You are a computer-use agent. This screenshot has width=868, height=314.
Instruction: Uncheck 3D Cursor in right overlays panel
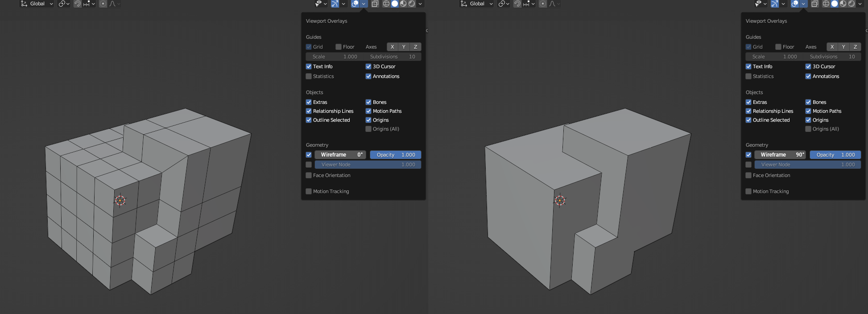pos(808,66)
